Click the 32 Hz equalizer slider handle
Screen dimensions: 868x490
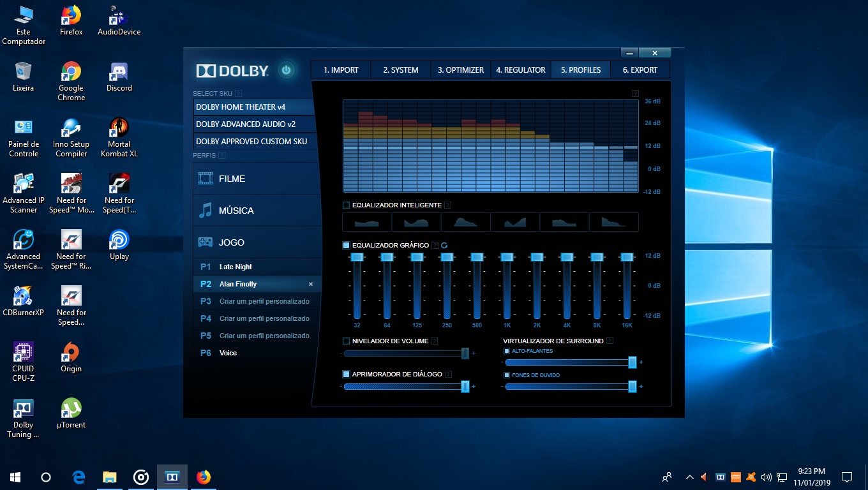[357, 257]
